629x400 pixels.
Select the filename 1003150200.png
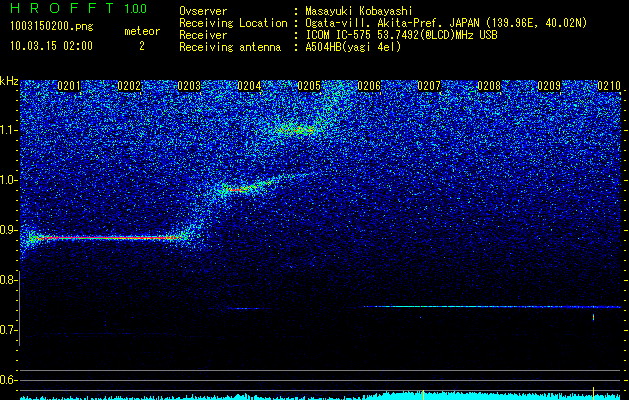click(x=52, y=27)
